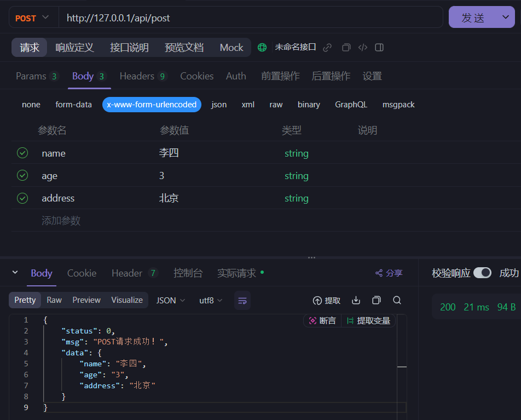The width and height of the screenshot is (521, 420).
Task: Change type of age parameter string
Action: (x=297, y=176)
